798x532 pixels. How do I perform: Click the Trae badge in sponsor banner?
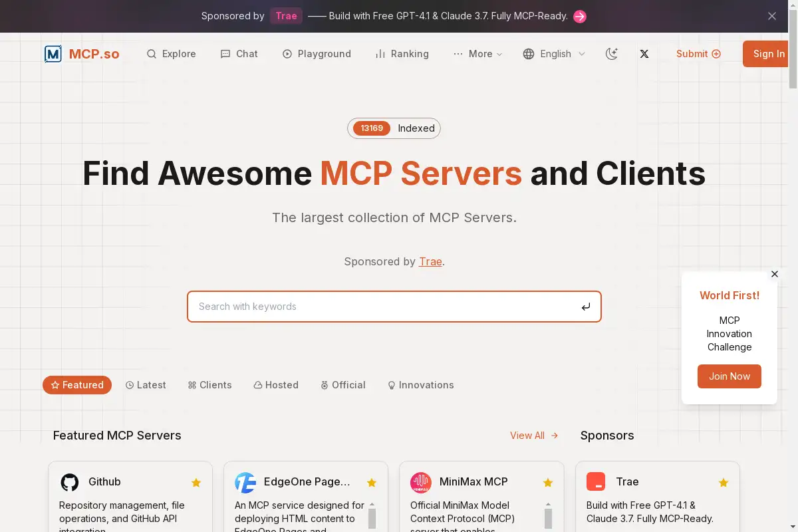coord(286,16)
